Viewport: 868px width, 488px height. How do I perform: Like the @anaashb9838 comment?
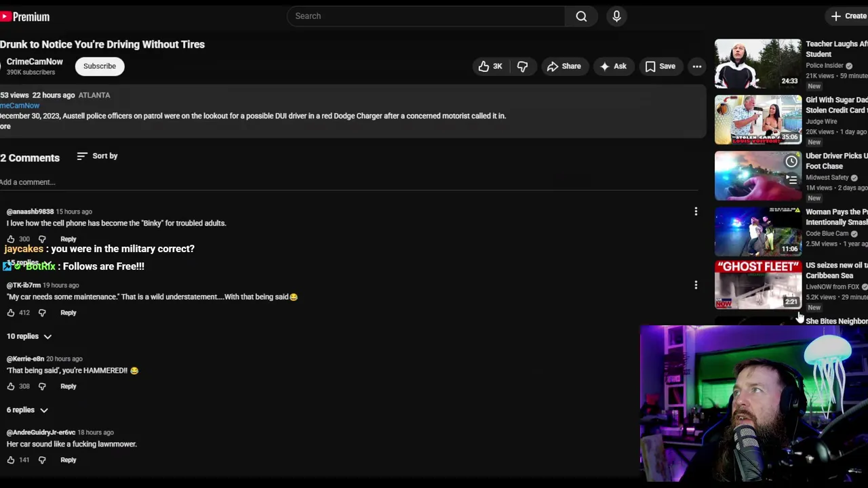11,239
